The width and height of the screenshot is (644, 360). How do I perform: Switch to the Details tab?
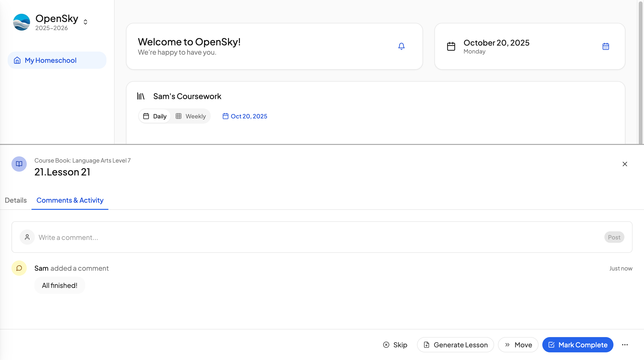[16, 200]
